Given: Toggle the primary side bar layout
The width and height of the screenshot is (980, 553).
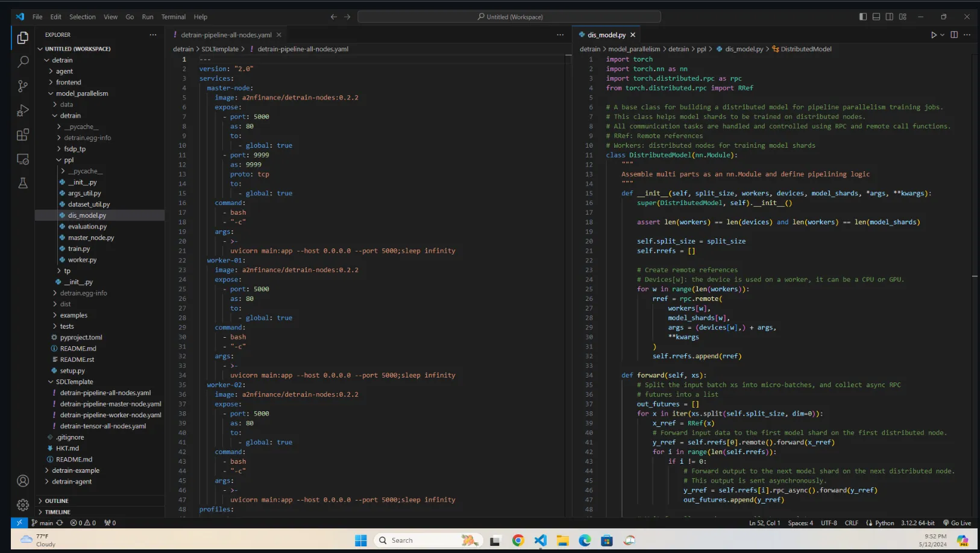Looking at the screenshot, I should point(863,17).
